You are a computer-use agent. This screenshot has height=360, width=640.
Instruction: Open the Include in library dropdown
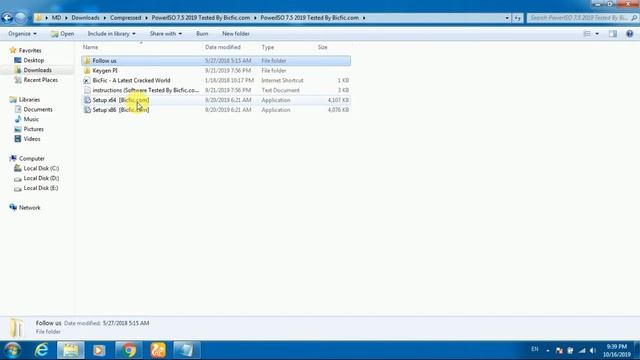coord(111,34)
